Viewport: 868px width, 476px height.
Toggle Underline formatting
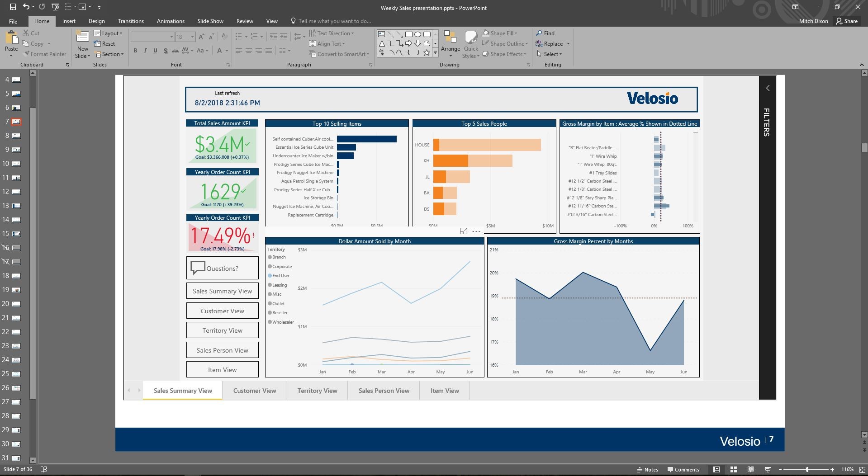(x=155, y=51)
